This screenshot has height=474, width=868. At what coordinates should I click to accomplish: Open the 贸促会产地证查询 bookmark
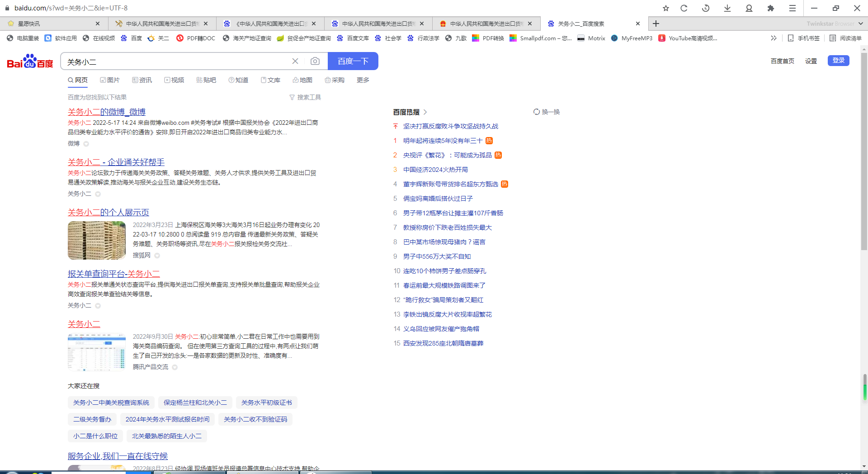click(x=304, y=38)
